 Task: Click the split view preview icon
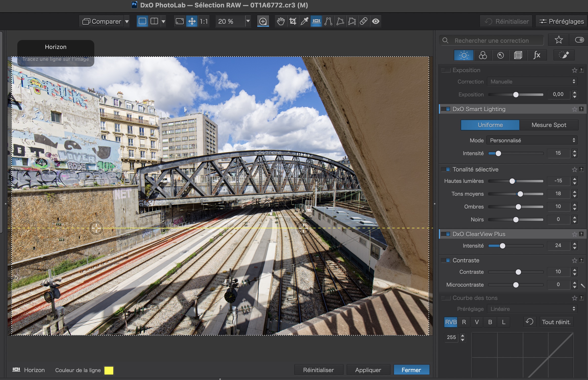(154, 21)
